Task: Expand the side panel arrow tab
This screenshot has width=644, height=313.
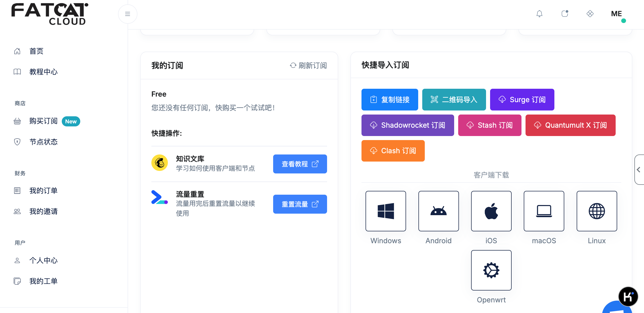Action: pos(639,170)
